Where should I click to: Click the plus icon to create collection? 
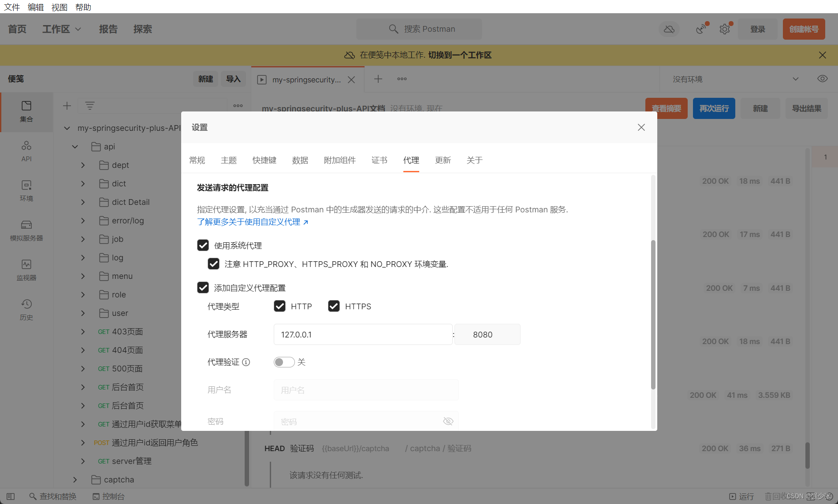pyautogui.click(x=67, y=106)
